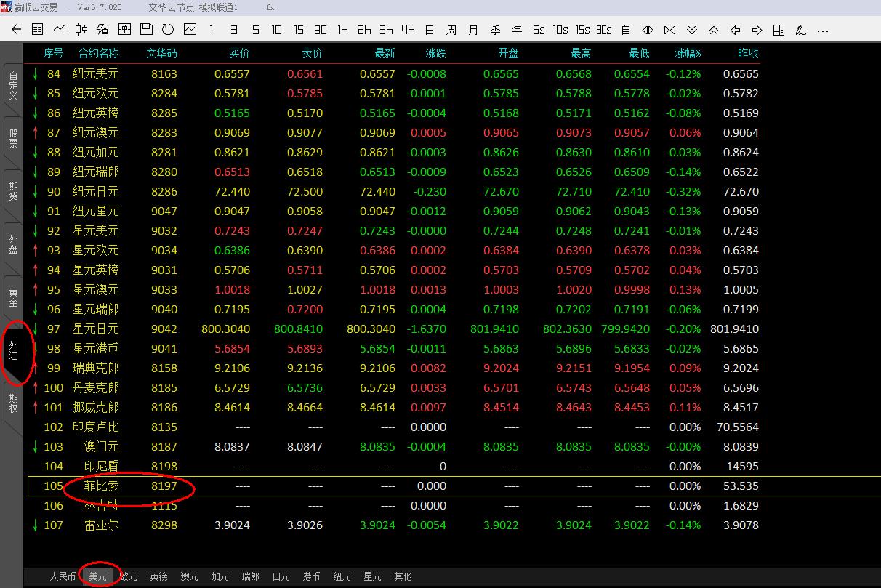The image size is (881, 588).
Task: Select the 5s period button
Action: pos(539,30)
